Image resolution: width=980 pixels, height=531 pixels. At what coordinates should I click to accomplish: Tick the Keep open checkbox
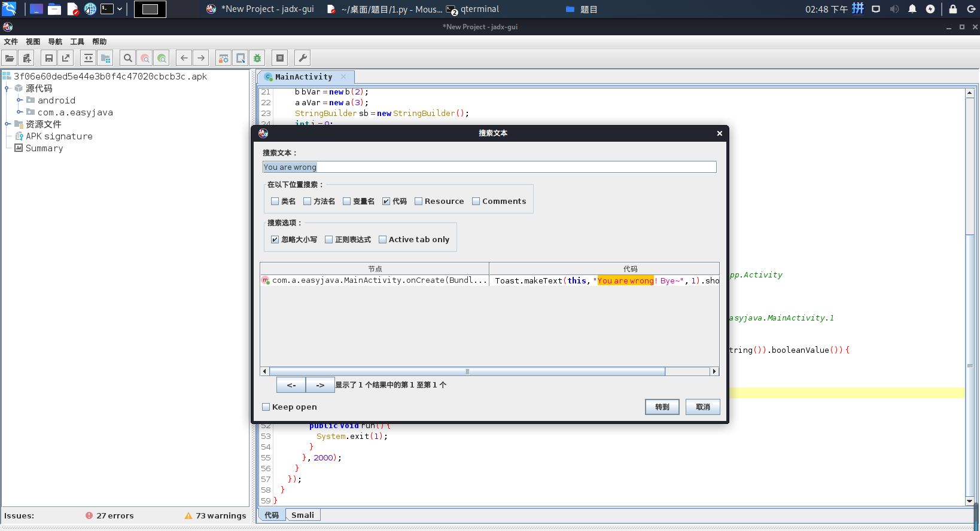[266, 407]
